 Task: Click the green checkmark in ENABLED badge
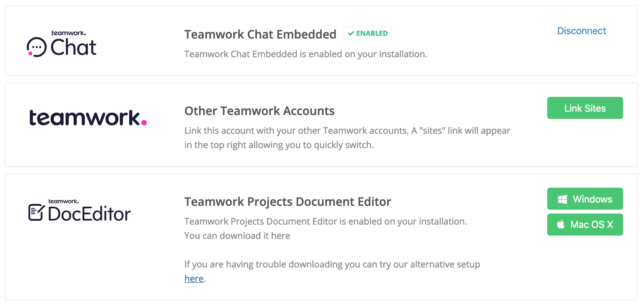tap(351, 33)
